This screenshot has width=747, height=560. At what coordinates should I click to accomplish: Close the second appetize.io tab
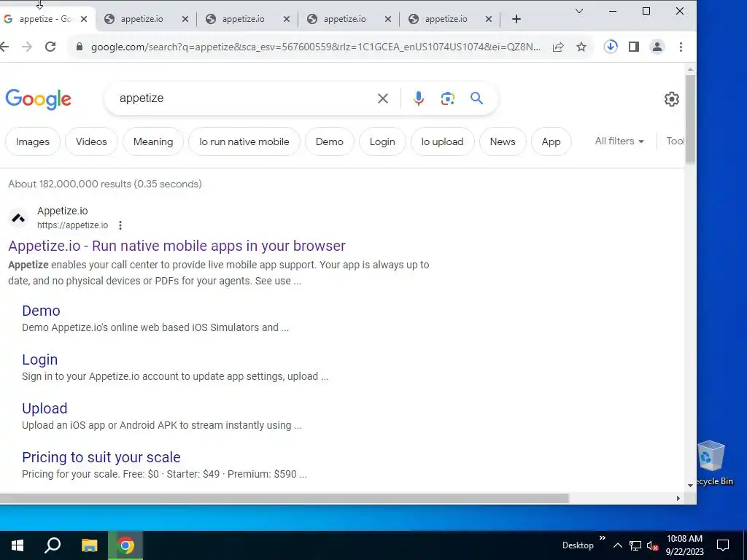[185, 19]
